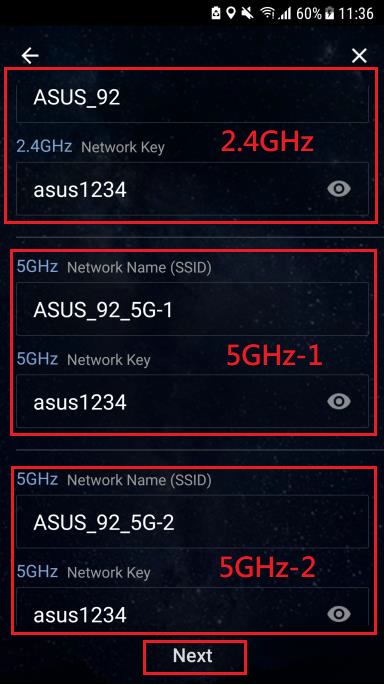The height and width of the screenshot is (685, 384).
Task: Tap the muted sound status icon
Action: tap(247, 14)
